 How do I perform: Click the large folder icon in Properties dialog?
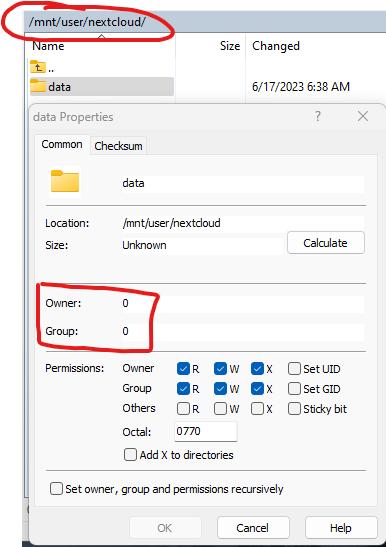pyautogui.click(x=65, y=181)
